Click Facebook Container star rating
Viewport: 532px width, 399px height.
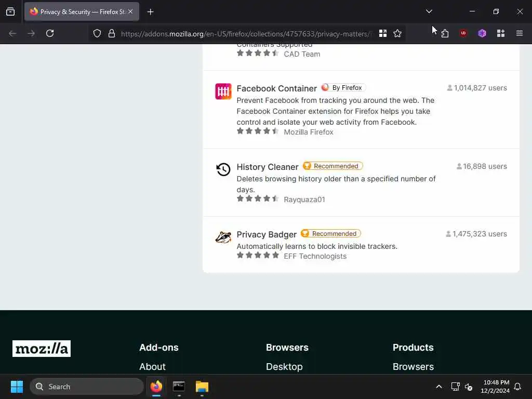258,131
